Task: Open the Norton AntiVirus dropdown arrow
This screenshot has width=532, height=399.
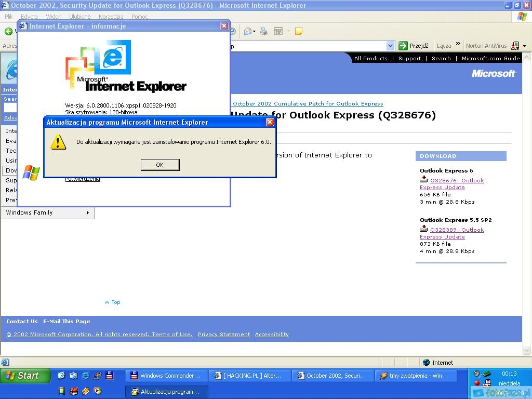Action: [x=525, y=46]
